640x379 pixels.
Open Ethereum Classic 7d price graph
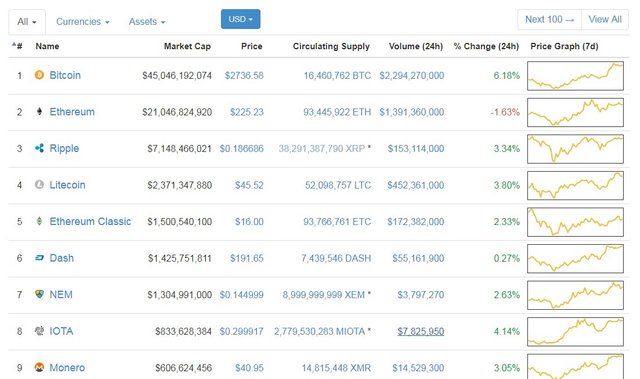pos(575,222)
